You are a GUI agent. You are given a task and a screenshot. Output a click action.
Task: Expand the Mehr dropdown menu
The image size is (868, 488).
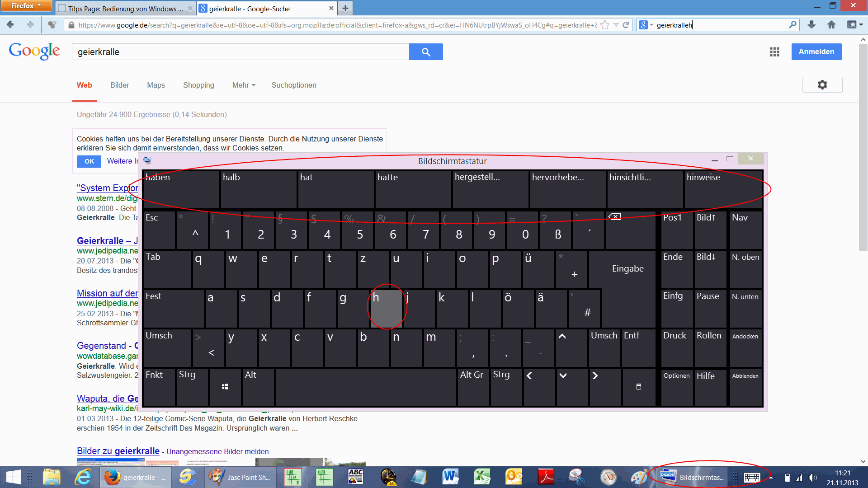244,85
